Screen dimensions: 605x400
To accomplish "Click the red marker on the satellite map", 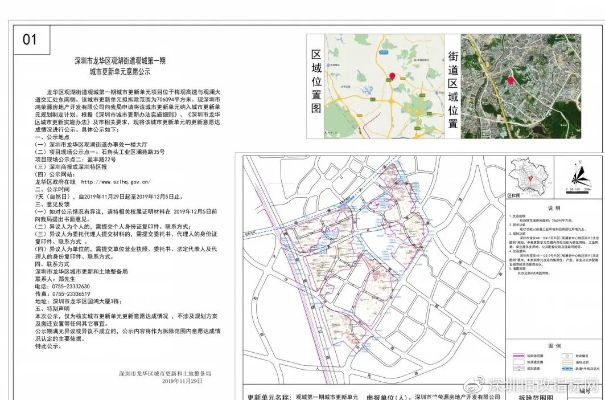I will 510,81.
